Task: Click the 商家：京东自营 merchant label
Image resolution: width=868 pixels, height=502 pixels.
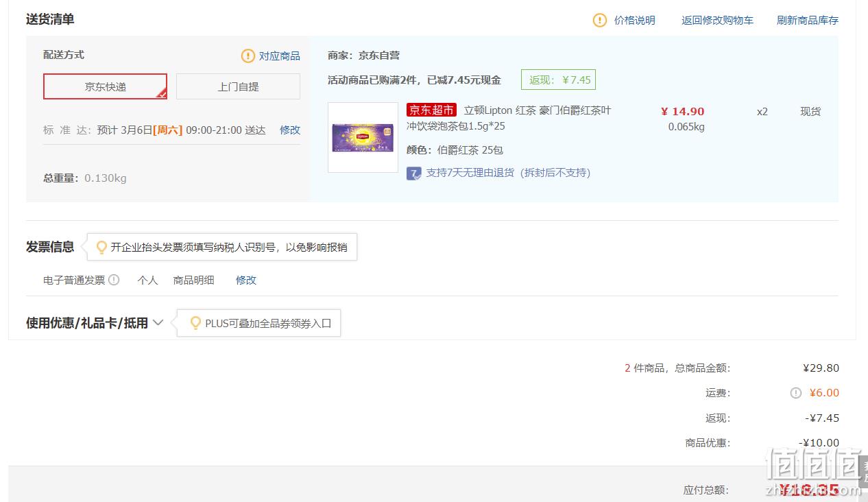Action: (x=363, y=56)
